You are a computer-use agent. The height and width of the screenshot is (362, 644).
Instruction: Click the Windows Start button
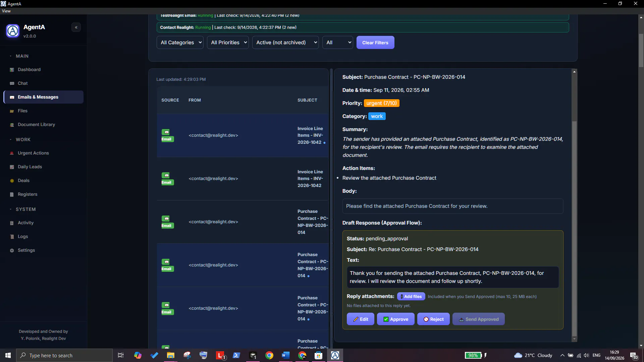[8, 356]
